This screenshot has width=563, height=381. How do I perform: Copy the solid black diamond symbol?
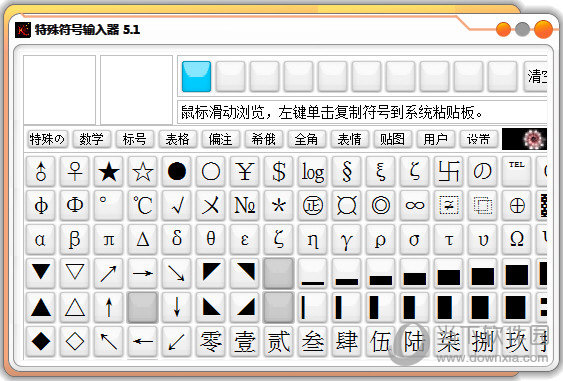(x=41, y=341)
